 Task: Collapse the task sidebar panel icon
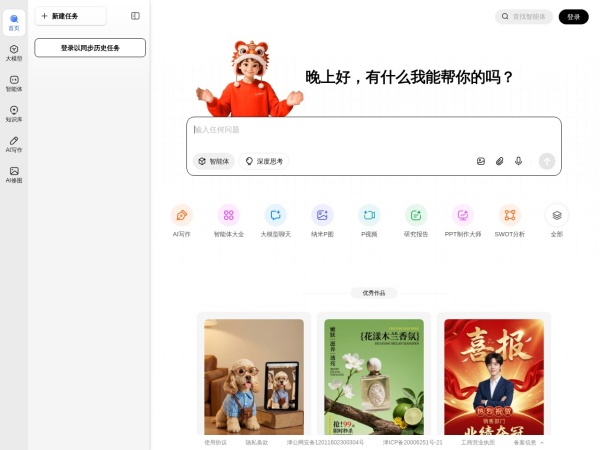pyautogui.click(x=135, y=16)
